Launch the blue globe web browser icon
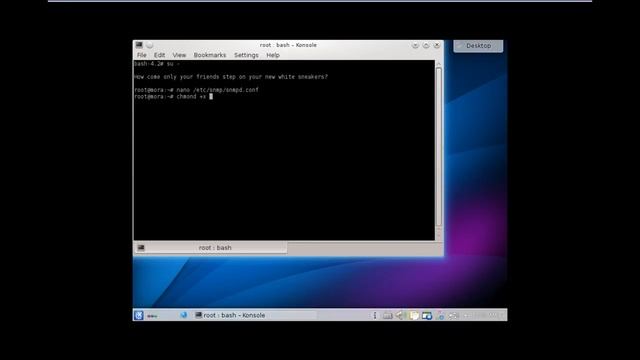This screenshot has height=360, width=640. pyautogui.click(x=183, y=315)
